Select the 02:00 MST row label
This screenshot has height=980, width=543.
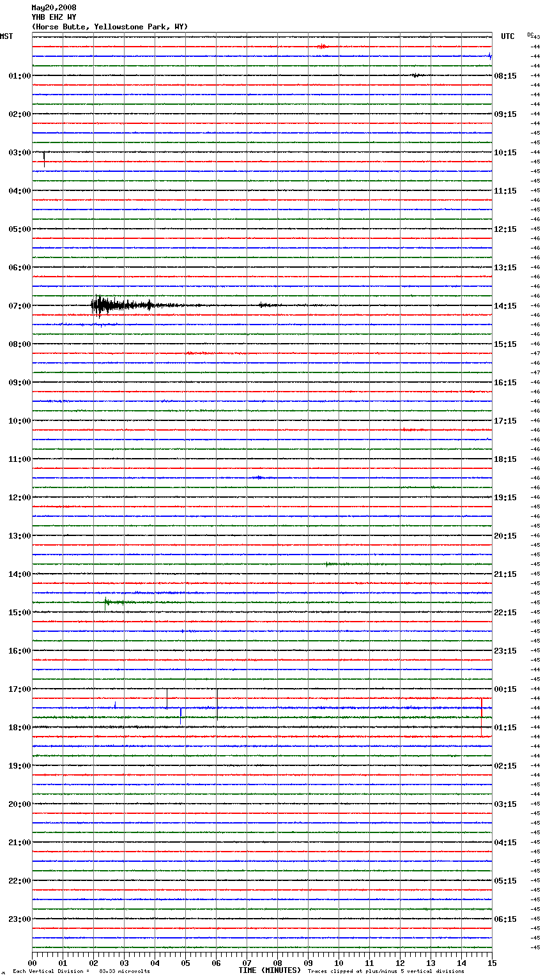click(19, 114)
